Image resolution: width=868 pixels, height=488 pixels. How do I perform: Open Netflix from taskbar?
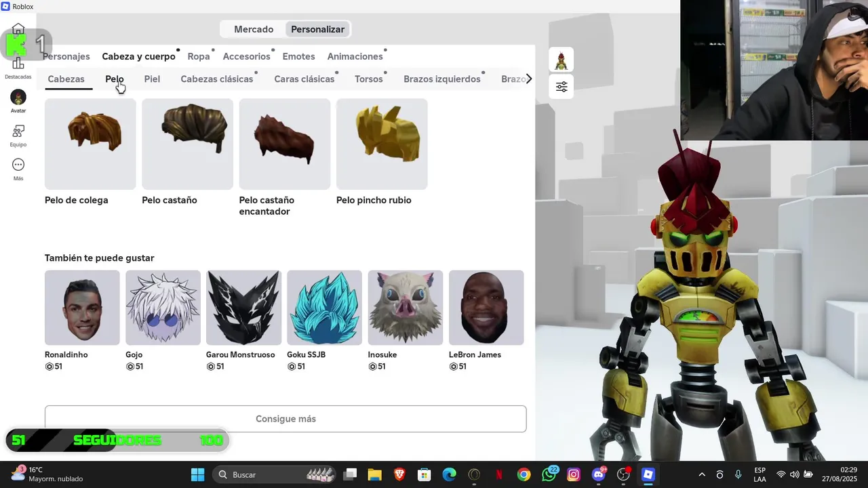499,474
